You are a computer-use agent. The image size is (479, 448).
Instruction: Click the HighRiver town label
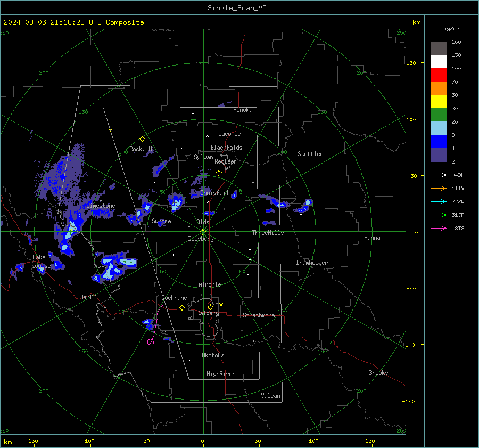pyautogui.click(x=221, y=374)
